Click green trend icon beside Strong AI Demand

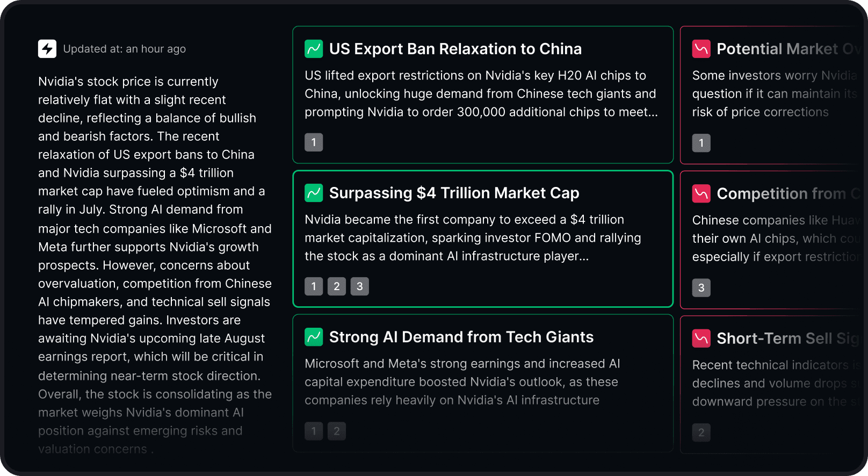314,337
